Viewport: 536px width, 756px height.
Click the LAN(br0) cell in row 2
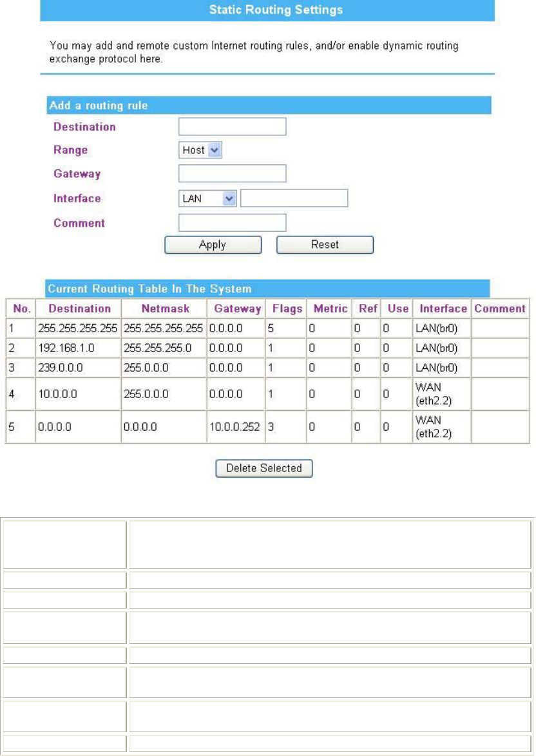point(442,348)
